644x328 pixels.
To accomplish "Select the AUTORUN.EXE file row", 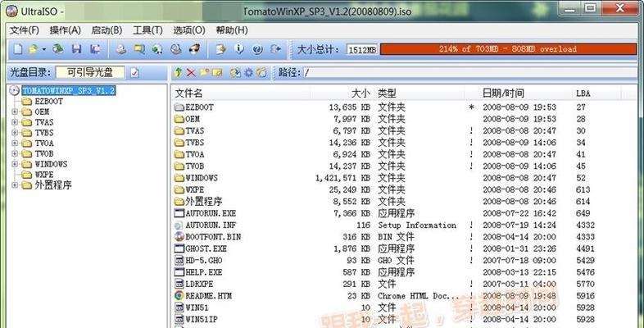I will pos(405,213).
